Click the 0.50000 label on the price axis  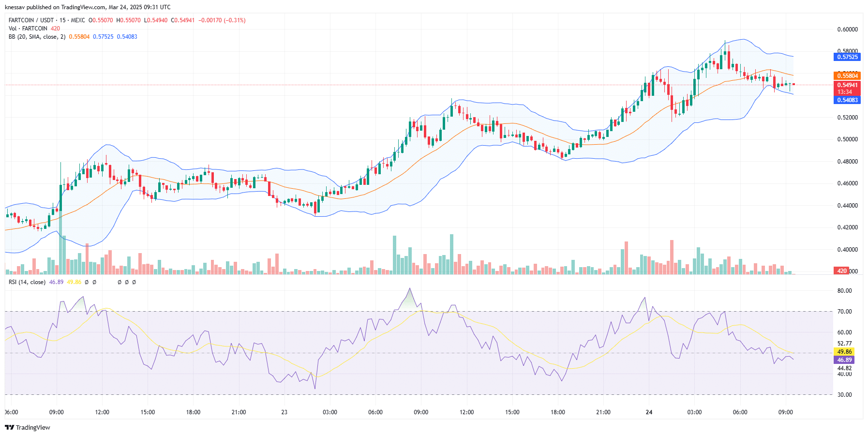[x=848, y=139]
